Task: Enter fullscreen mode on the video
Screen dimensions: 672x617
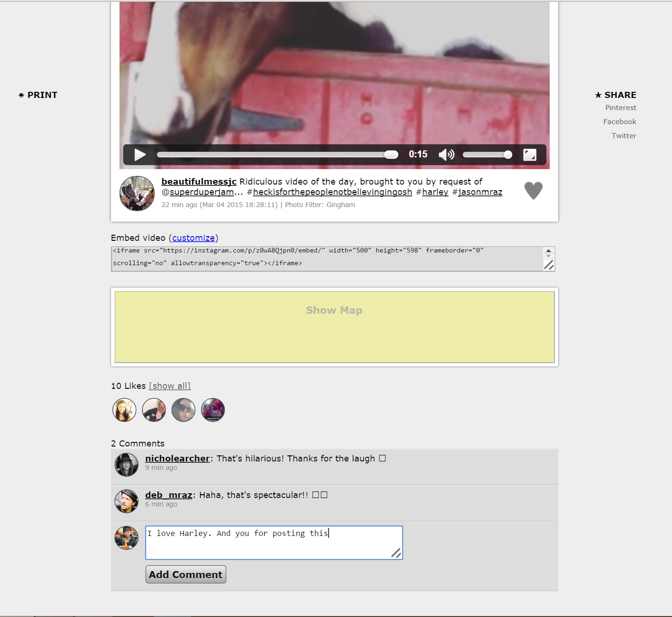Action: click(530, 155)
